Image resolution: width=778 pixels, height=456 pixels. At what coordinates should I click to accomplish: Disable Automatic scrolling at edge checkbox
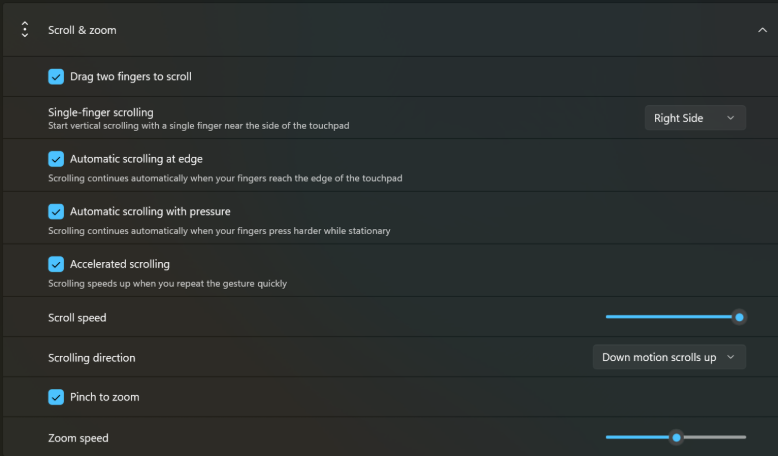coord(56,159)
